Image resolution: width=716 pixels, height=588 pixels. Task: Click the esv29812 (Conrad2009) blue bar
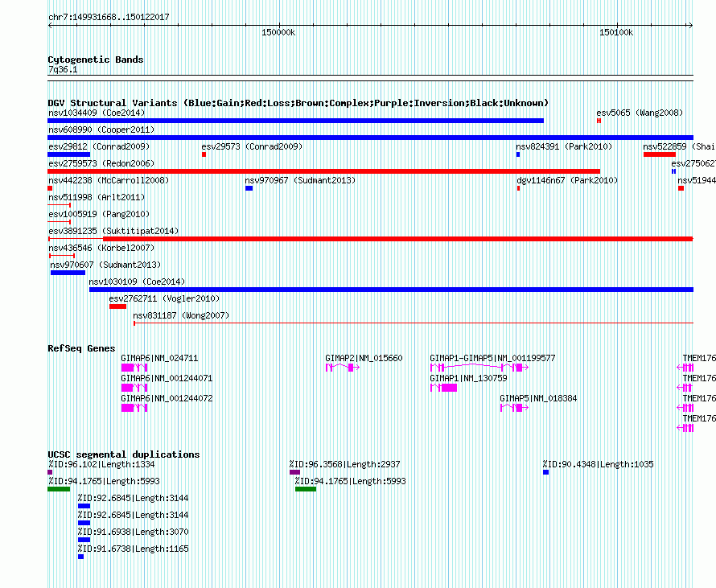pyautogui.click(x=69, y=154)
